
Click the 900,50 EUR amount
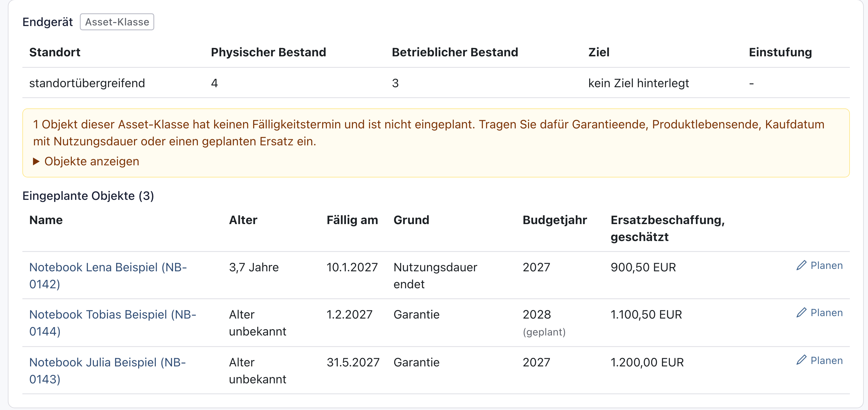point(643,267)
